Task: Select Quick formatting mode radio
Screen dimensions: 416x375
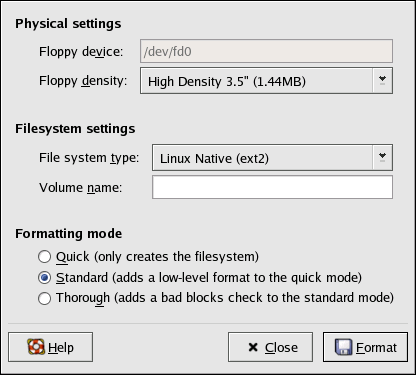Action: 44,257
